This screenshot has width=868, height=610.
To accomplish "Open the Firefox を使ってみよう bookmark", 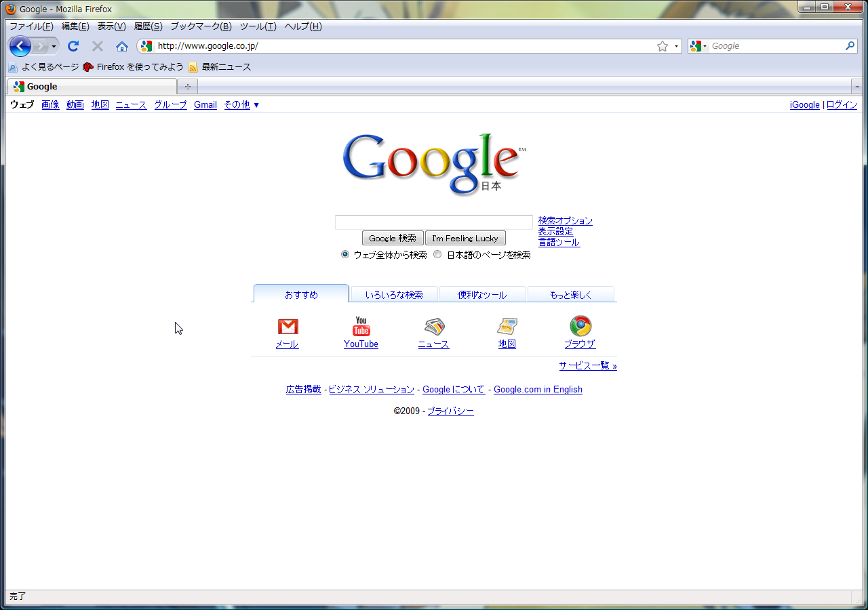I will pos(133,67).
